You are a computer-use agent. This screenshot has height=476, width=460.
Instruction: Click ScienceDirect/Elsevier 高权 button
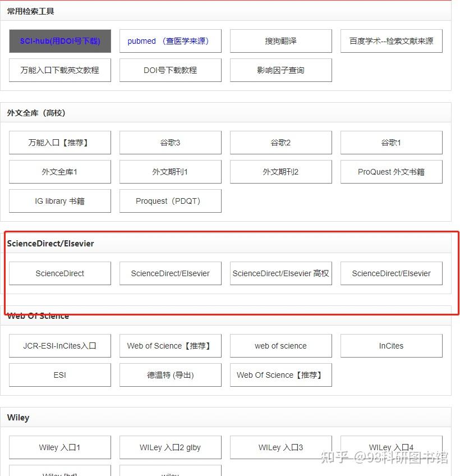(x=280, y=273)
